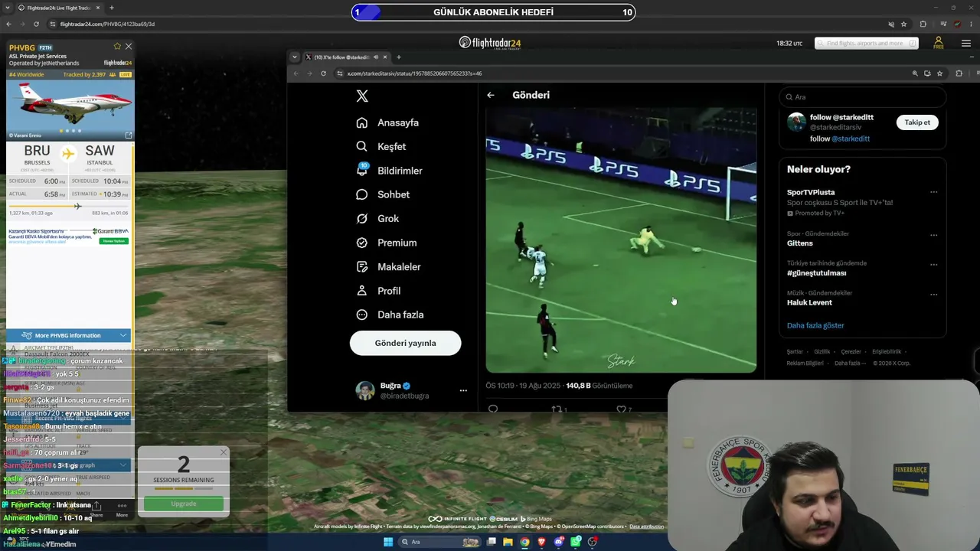Open options for the SporTVPlusta promotion

[933, 192]
